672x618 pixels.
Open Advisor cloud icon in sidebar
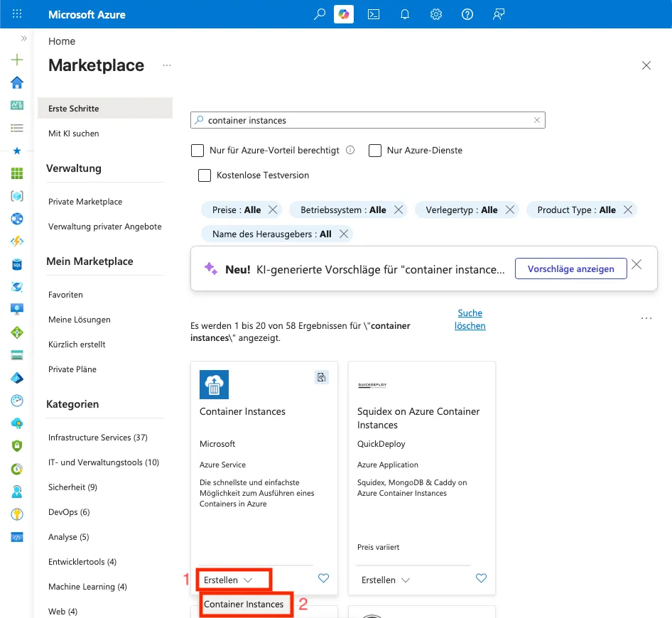click(17, 423)
